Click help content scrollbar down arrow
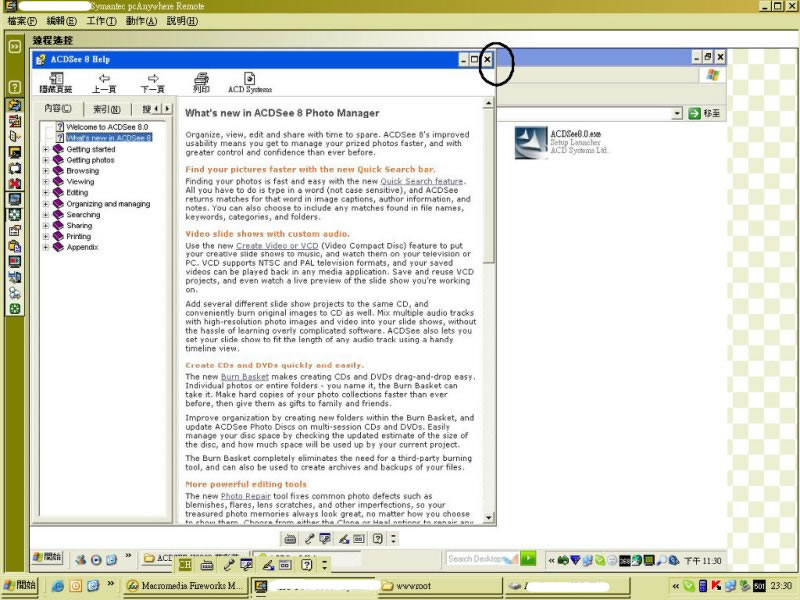 pos(488,518)
